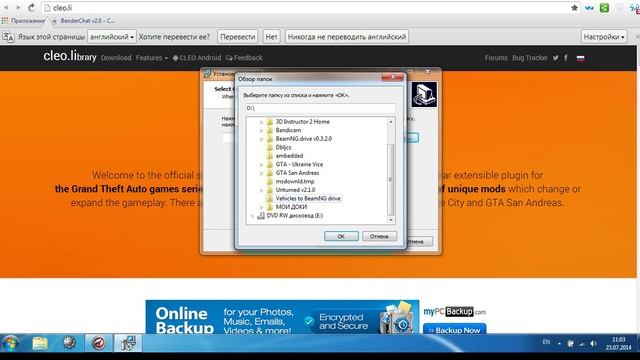Open the Facebook icon in site header
Screen dimensions: 640x360
566,58
